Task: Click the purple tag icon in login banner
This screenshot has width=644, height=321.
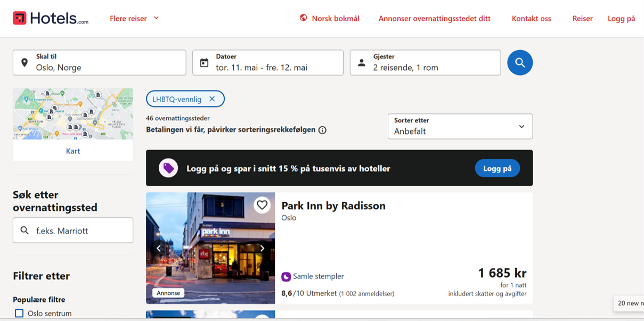Action: pos(168,168)
